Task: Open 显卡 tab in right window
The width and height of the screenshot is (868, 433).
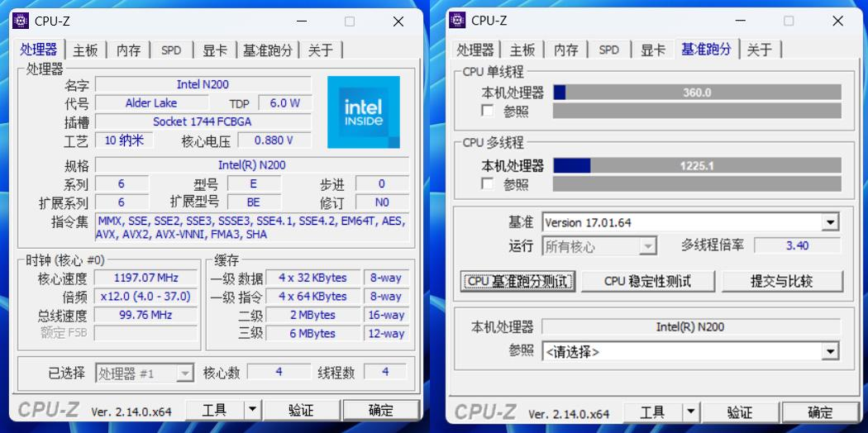Action: (653, 50)
